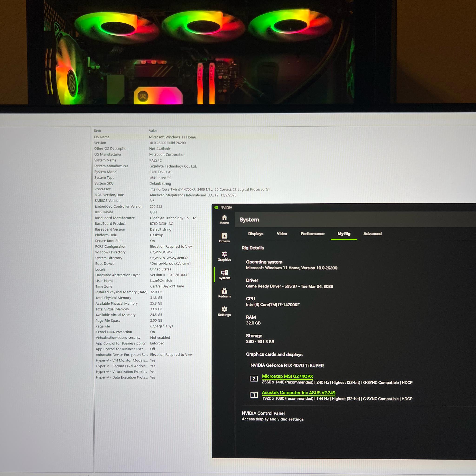This screenshot has height=476, width=476.
Task: Click 'Access display and video settings' text
Action: [x=272, y=419]
